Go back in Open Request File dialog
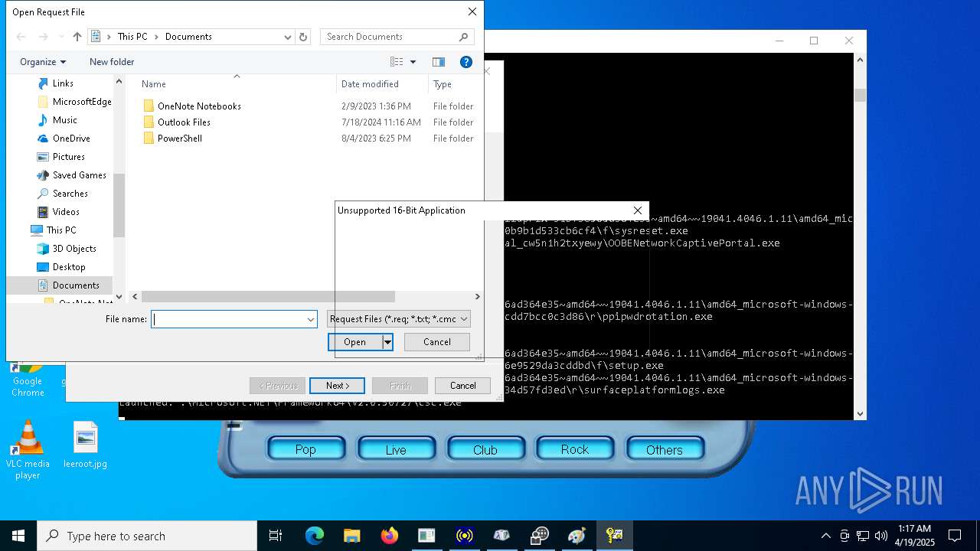Screen dimensions: 980x551 (x=21, y=37)
